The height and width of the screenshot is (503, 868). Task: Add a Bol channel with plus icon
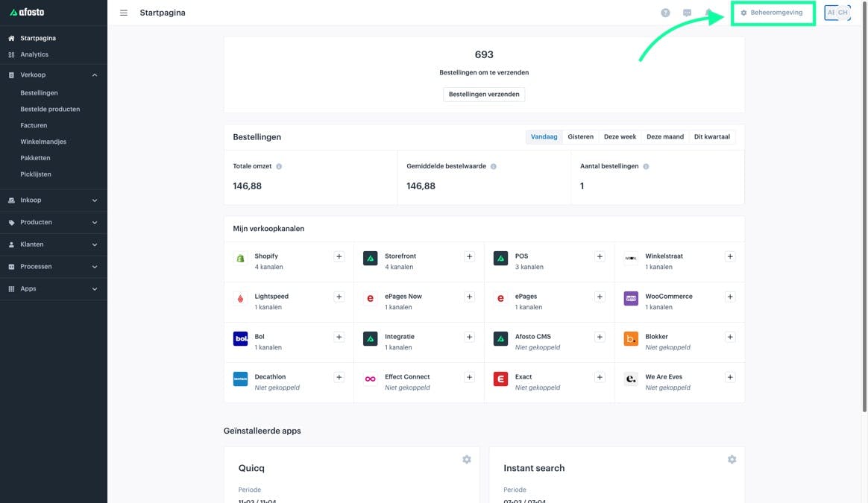pos(339,337)
